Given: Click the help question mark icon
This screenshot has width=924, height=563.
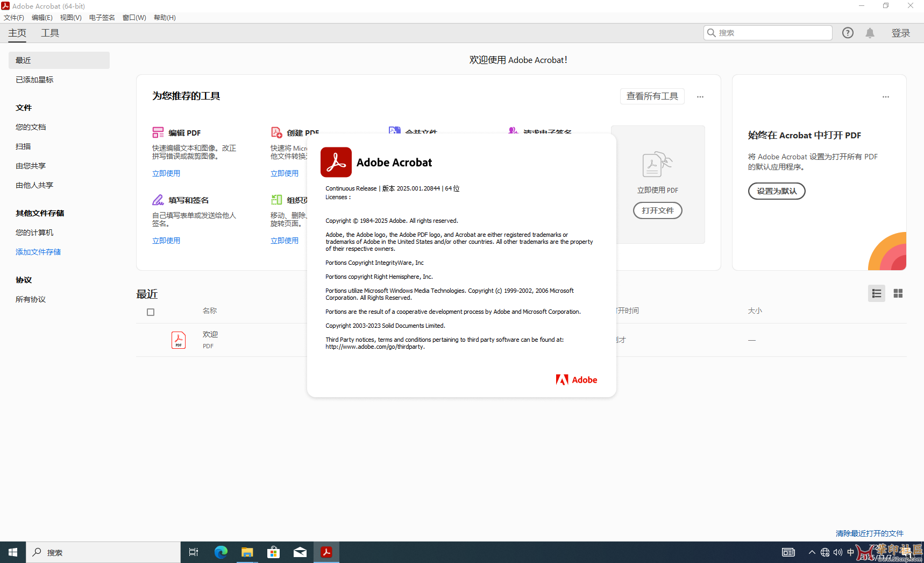Looking at the screenshot, I should [847, 32].
